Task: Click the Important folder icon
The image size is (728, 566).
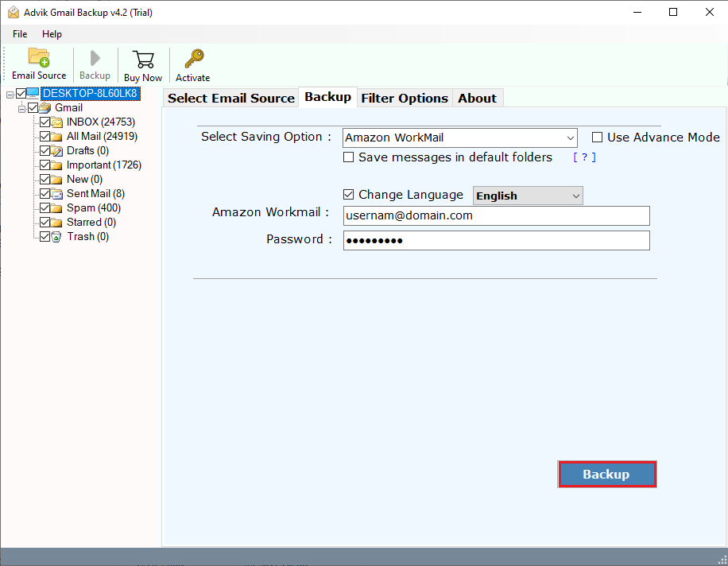Action: tap(56, 165)
